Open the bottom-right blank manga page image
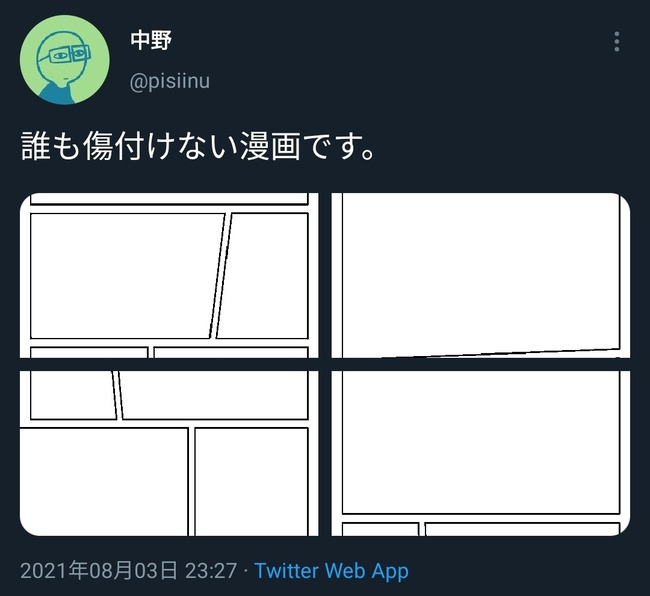The width and height of the screenshot is (650, 596). (480, 453)
